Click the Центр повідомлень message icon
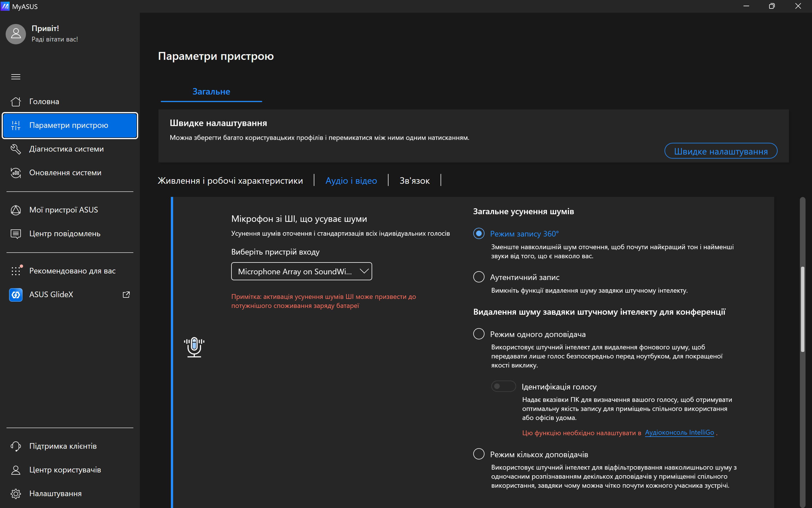The height and width of the screenshot is (508, 812). pyautogui.click(x=16, y=234)
